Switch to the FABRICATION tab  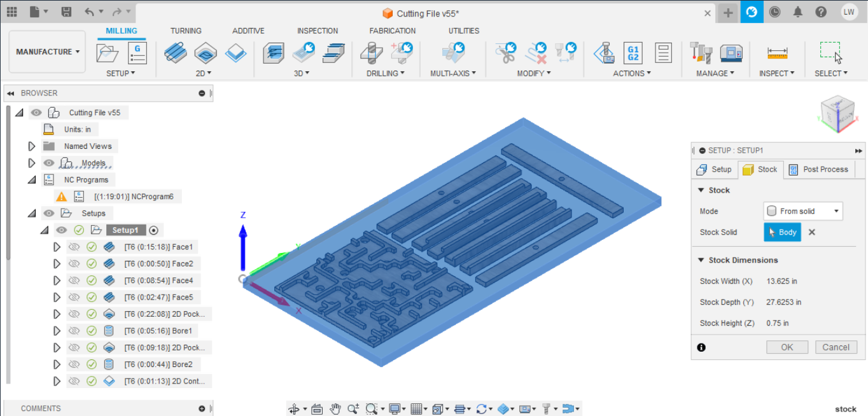coord(393,31)
